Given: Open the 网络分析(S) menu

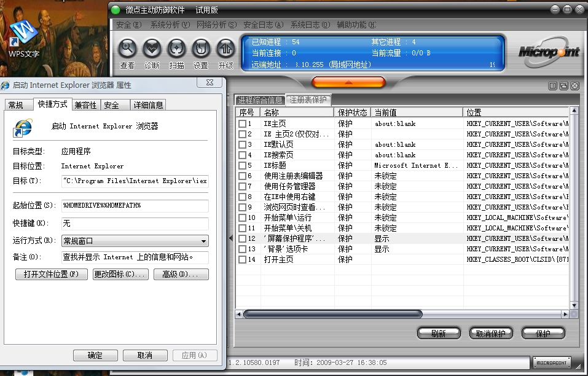Looking at the screenshot, I should pos(217,25).
